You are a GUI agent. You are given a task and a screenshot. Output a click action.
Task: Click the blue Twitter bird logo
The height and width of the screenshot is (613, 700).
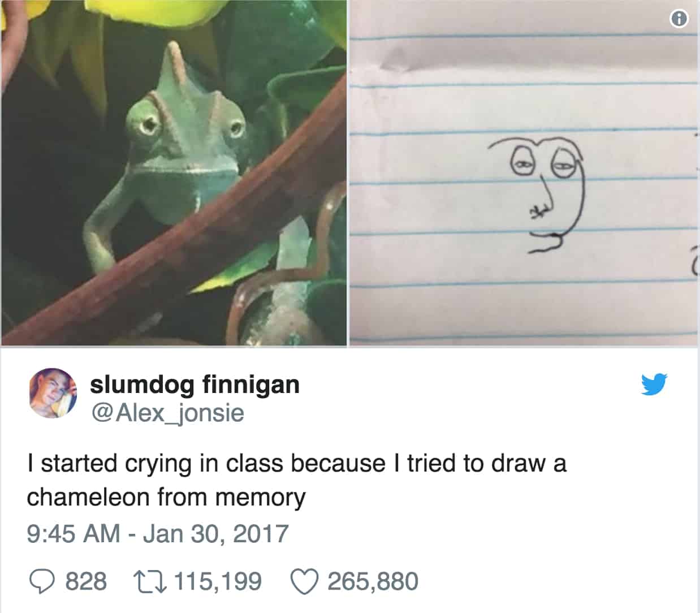655,384
